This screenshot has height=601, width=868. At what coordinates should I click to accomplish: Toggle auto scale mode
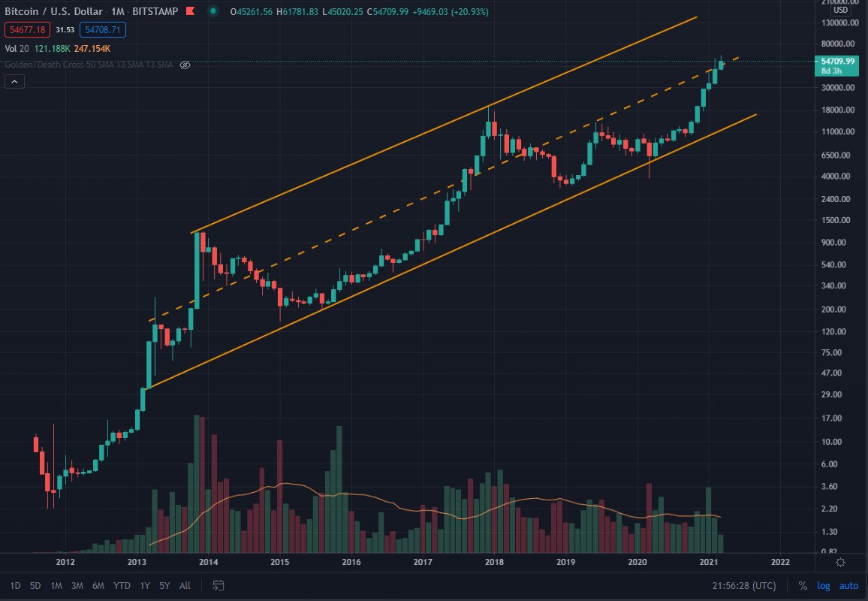pyautogui.click(x=848, y=585)
